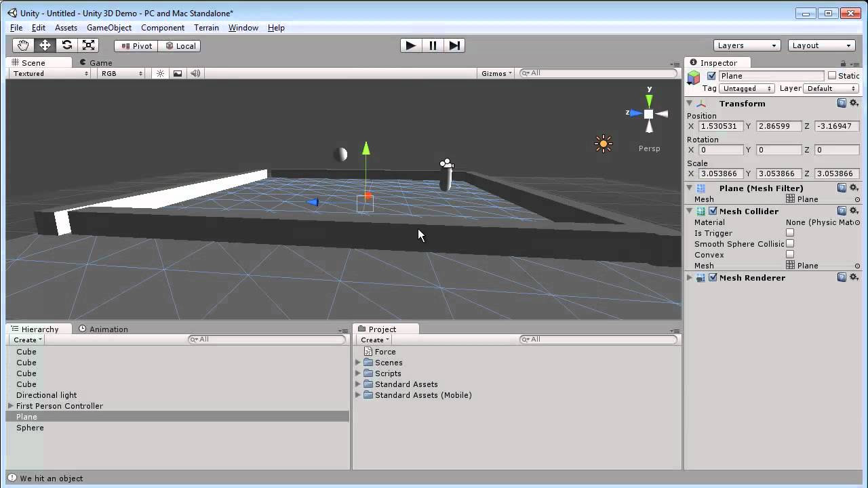The image size is (868, 488).
Task: Select the Hand tool
Action: point(23,45)
